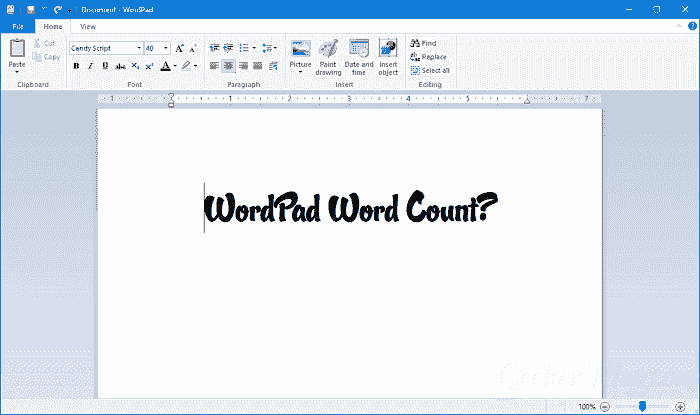Start a bulleted list
Viewport: 700px width, 415px height.
pos(243,48)
